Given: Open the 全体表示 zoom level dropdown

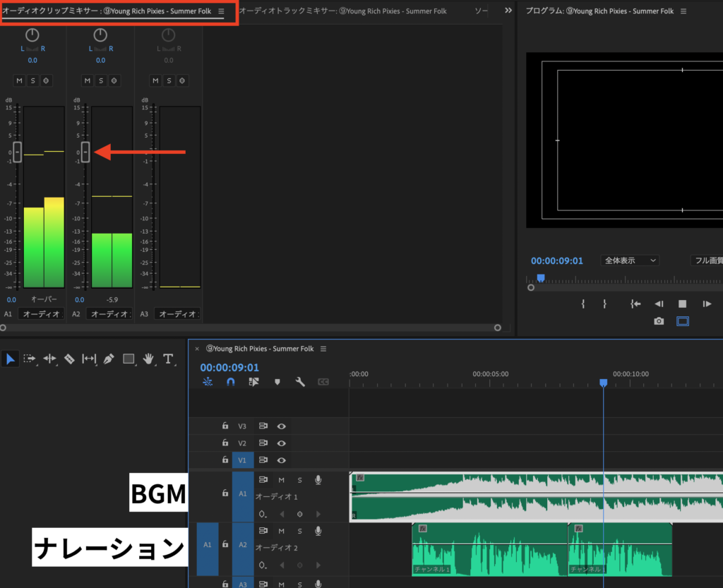Looking at the screenshot, I should [x=629, y=260].
